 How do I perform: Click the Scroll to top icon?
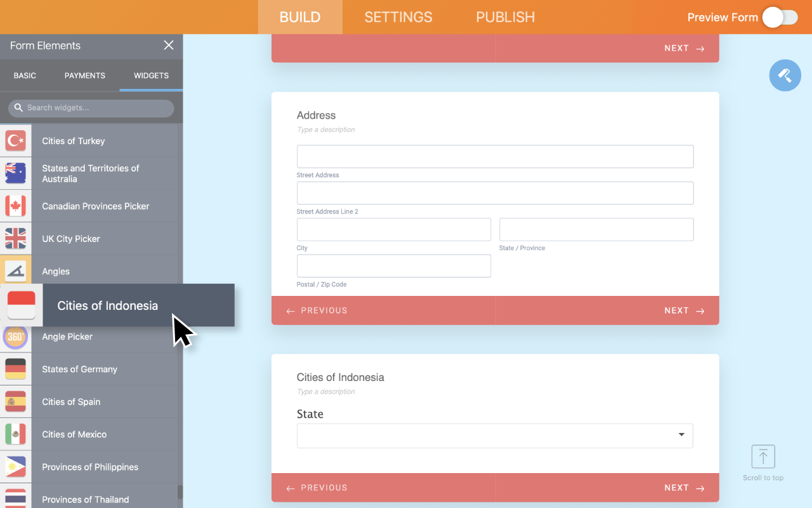pos(763,457)
